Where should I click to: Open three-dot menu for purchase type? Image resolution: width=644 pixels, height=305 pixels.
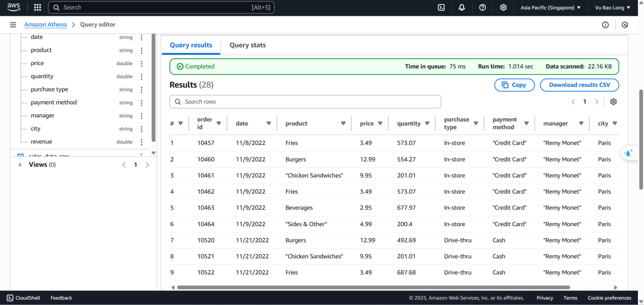click(x=142, y=89)
